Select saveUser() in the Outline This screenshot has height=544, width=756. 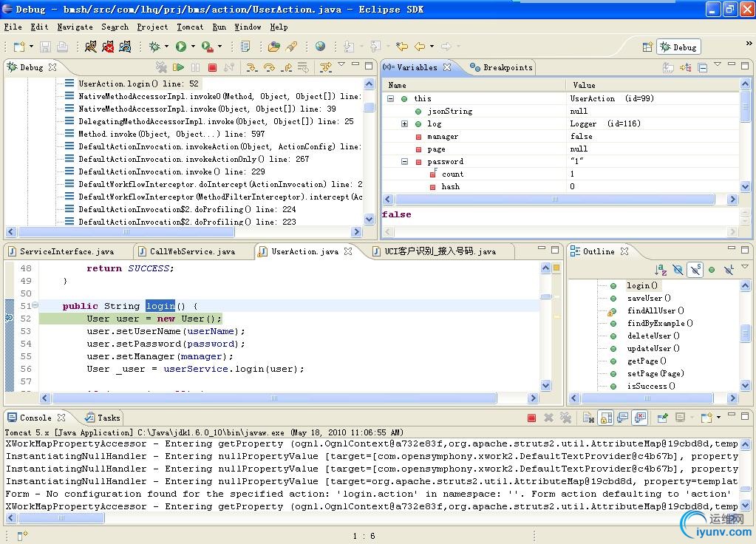[649, 298]
